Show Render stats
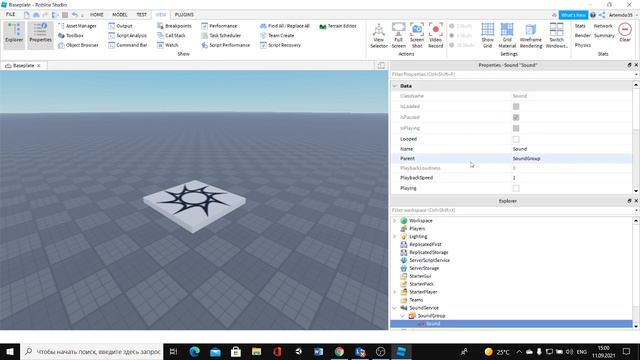Image resolution: width=640 pixels, height=360 pixels. coord(582,36)
